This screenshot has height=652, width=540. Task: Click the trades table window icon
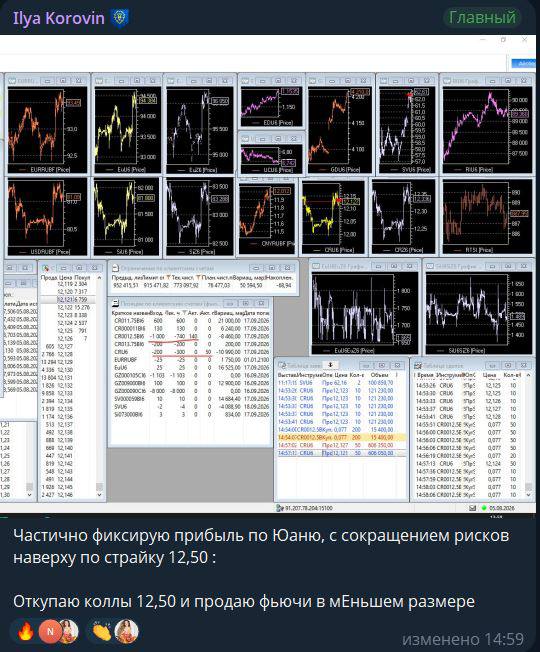pos(418,366)
